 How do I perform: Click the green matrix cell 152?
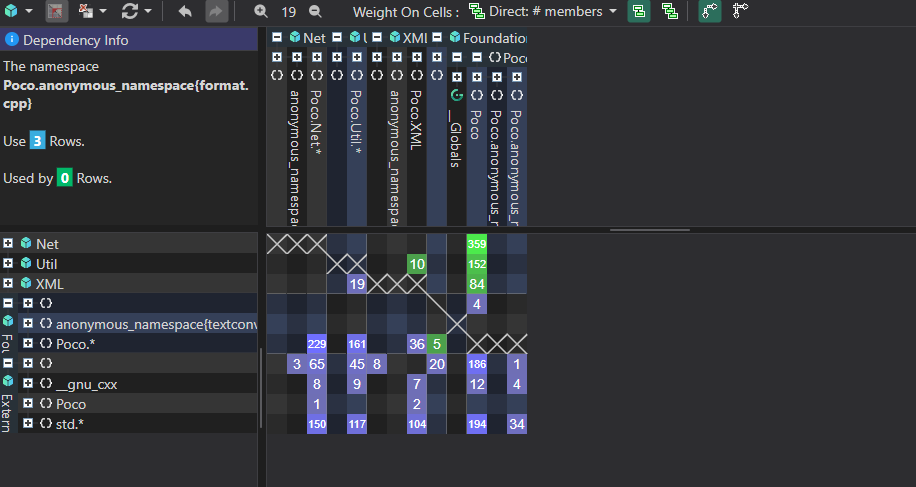pos(477,264)
